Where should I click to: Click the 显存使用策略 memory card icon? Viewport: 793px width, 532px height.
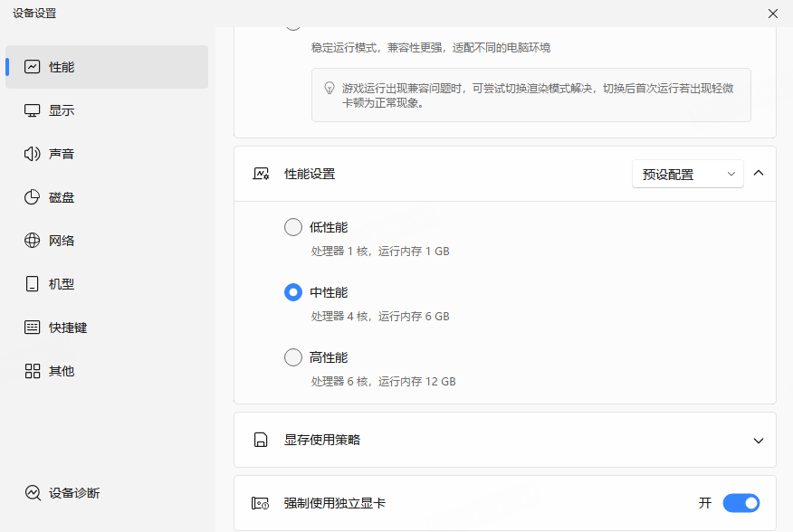261,441
